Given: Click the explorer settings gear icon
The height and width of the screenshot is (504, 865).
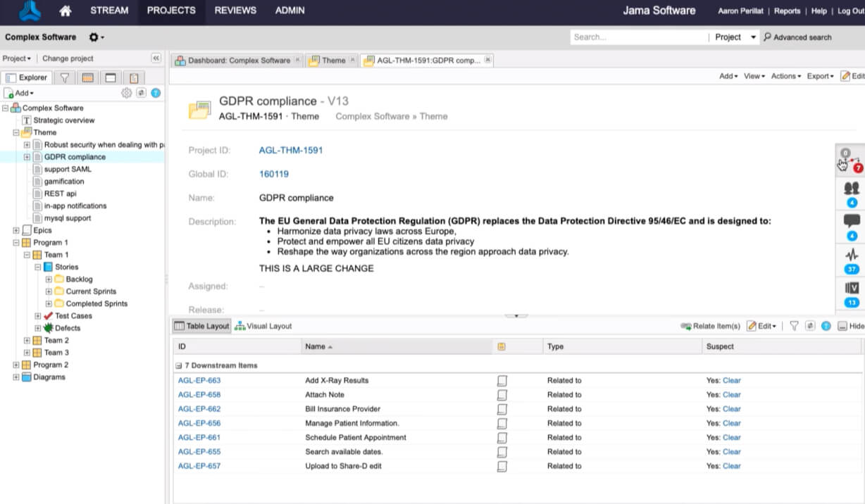Looking at the screenshot, I should pyautogui.click(x=126, y=93).
